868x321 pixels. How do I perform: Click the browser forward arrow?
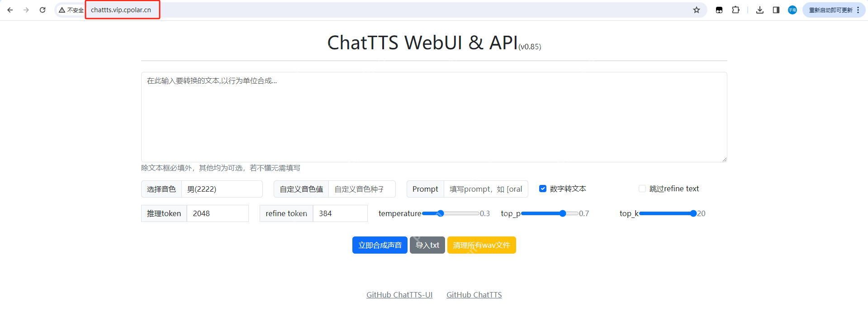point(26,10)
